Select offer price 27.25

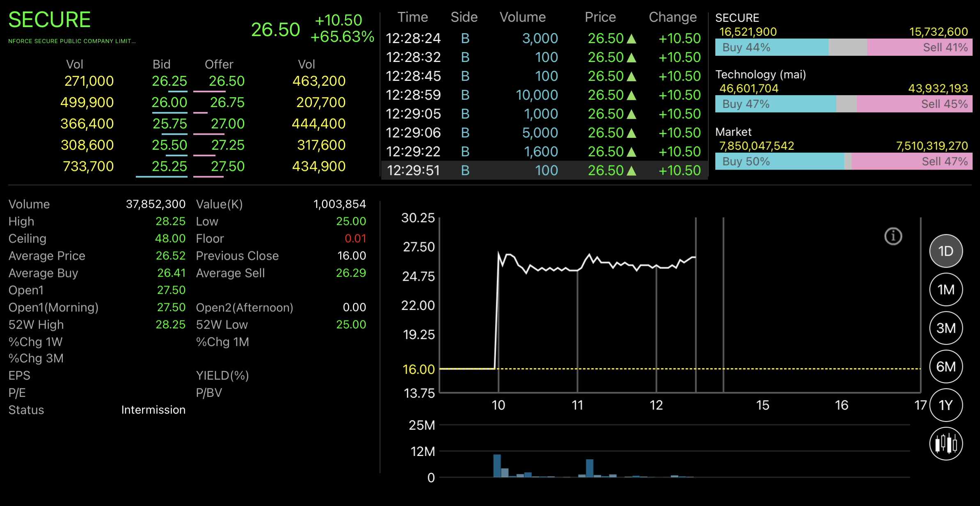tap(227, 145)
